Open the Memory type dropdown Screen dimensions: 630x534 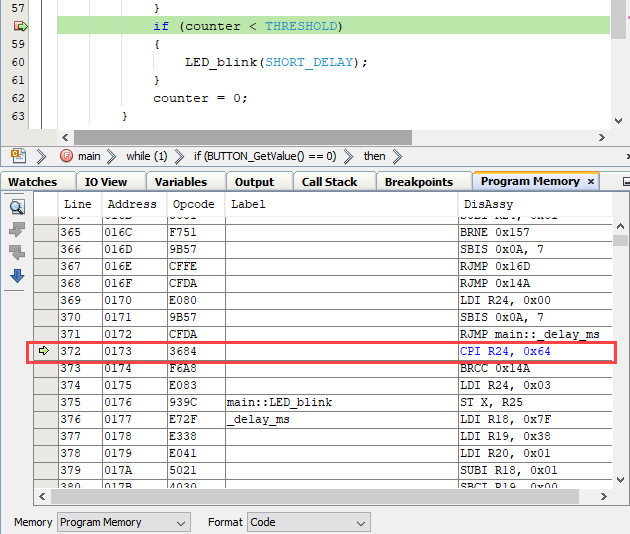123,522
